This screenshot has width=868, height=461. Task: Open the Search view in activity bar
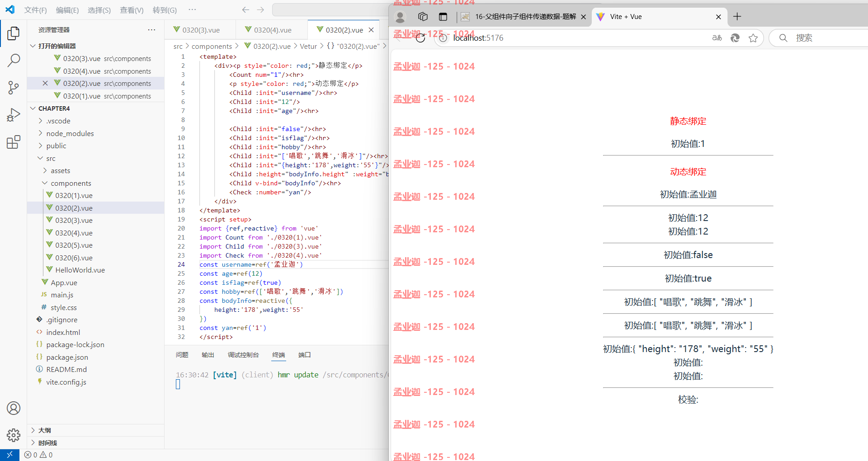[x=14, y=60]
